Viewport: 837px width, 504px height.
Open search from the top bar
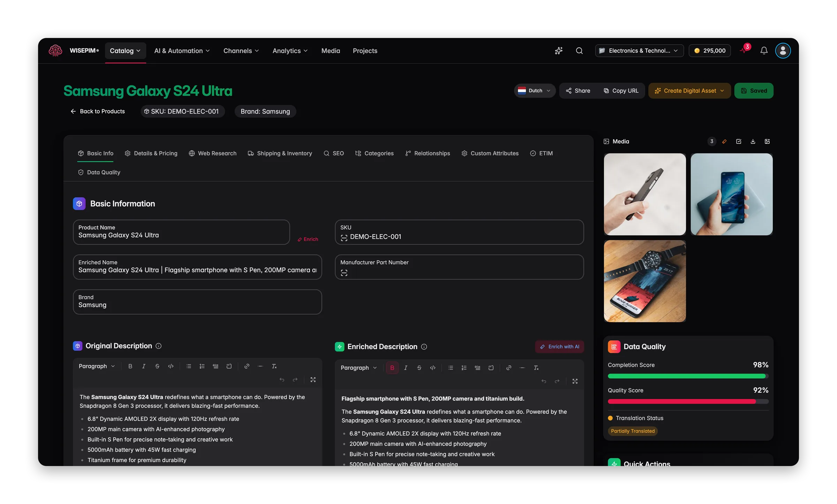(x=579, y=51)
